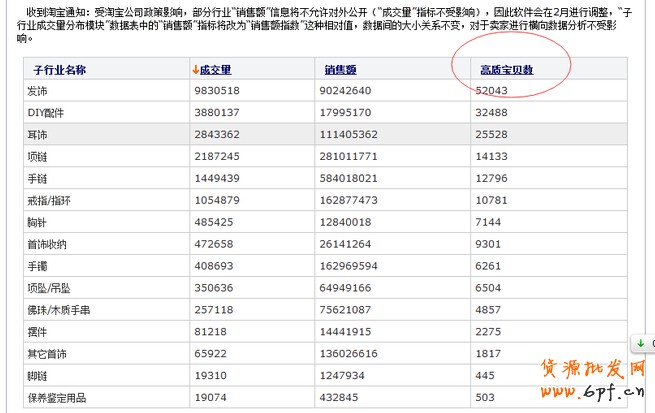655x413 pixels.
Task: Select the 首饰收纳 category cell
Action: click(47, 244)
